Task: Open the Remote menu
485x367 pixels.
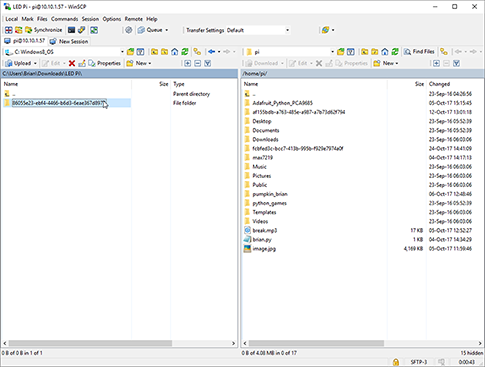Action: tap(134, 19)
